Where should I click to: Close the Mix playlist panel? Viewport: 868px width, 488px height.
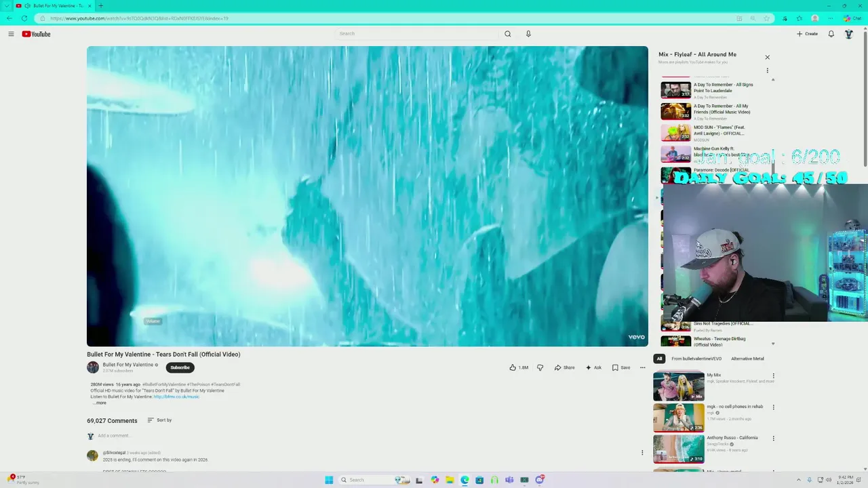767,57
